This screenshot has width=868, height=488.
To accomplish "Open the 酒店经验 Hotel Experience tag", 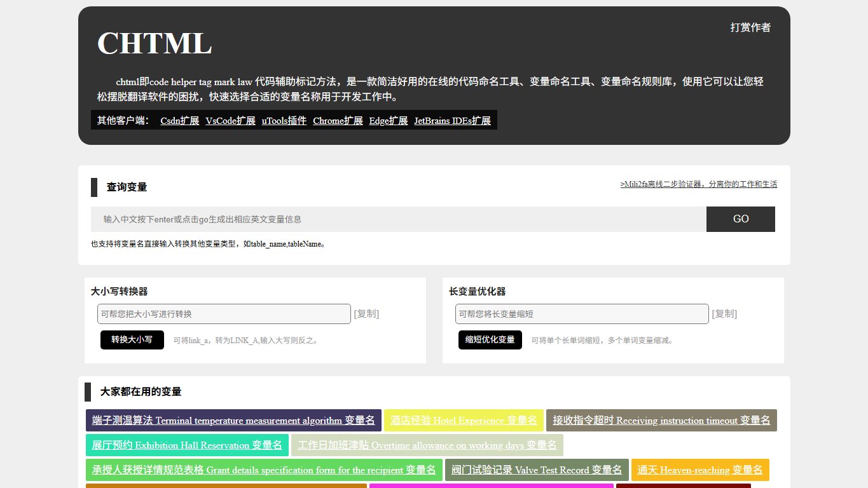I will [464, 421].
